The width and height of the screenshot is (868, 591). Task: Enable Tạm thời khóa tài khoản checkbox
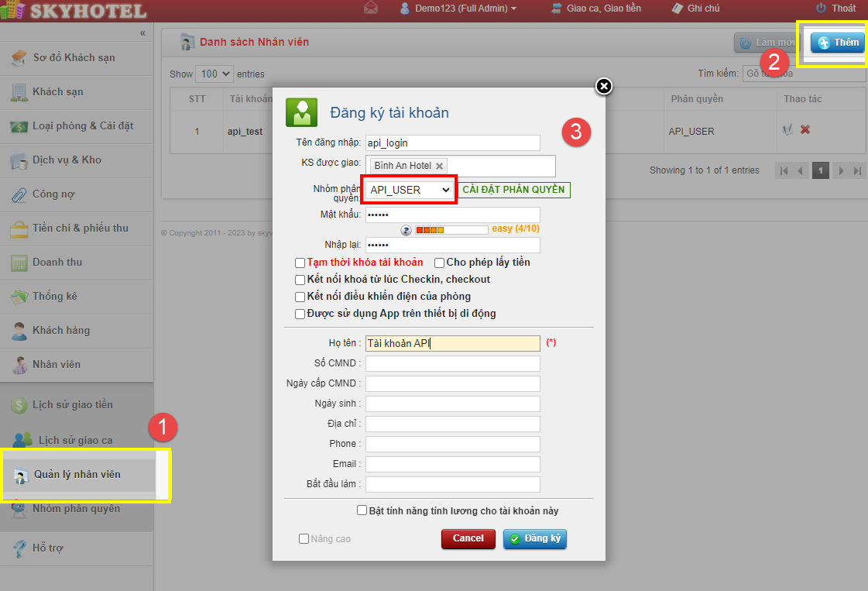pos(300,263)
